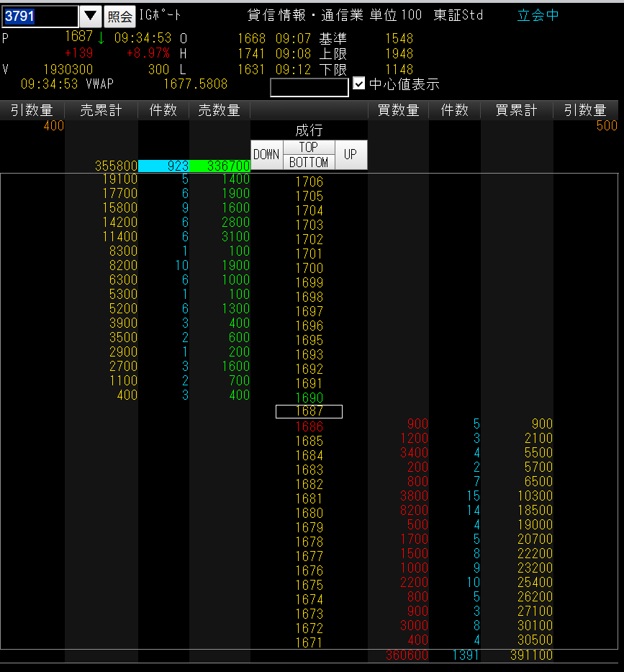Click buy quantity 8200 at 1680

[x=414, y=510]
